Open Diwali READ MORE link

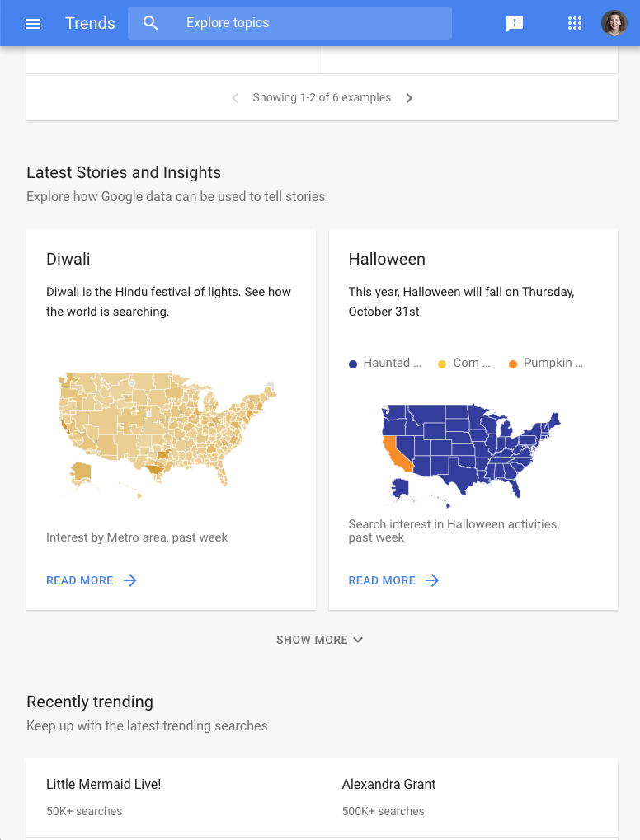[80, 580]
